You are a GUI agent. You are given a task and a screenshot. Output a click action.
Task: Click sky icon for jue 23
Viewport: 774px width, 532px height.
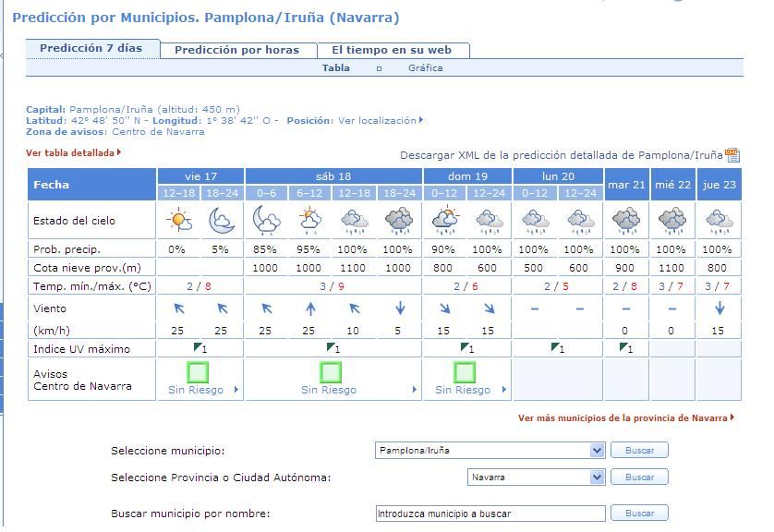pyautogui.click(x=720, y=221)
